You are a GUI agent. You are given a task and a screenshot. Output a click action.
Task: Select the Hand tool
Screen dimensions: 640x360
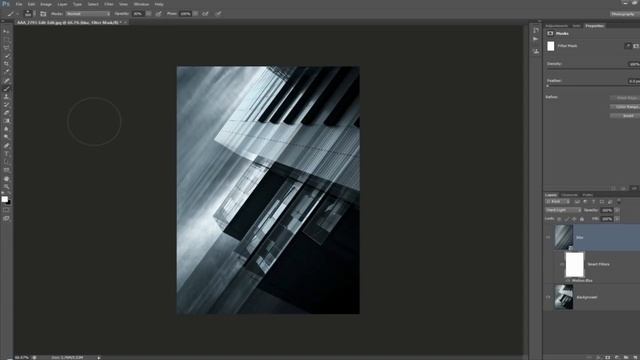coord(6,179)
